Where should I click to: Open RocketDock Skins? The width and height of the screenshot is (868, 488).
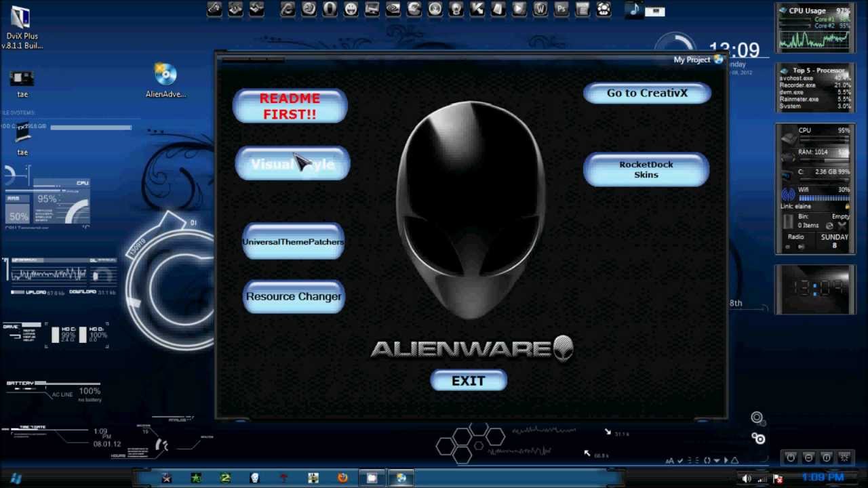click(x=646, y=169)
